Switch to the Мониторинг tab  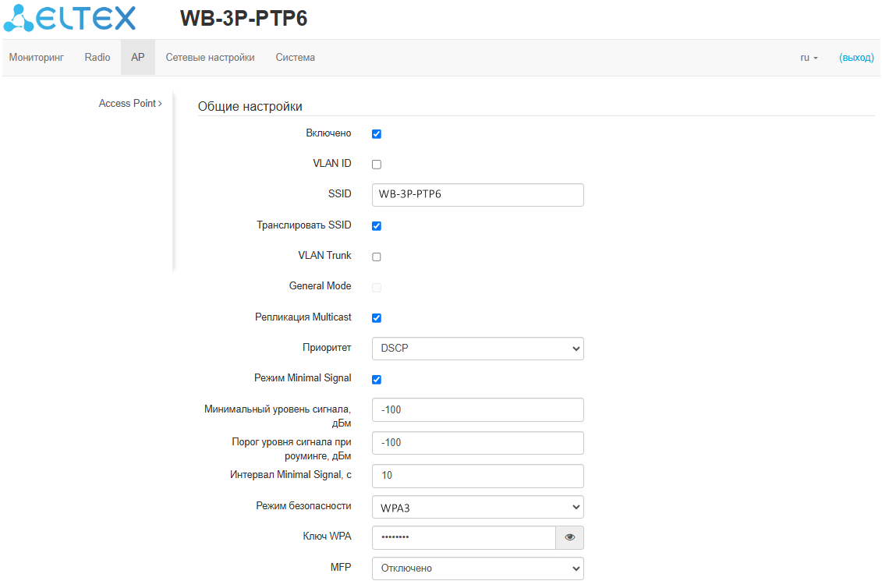pyautogui.click(x=36, y=58)
